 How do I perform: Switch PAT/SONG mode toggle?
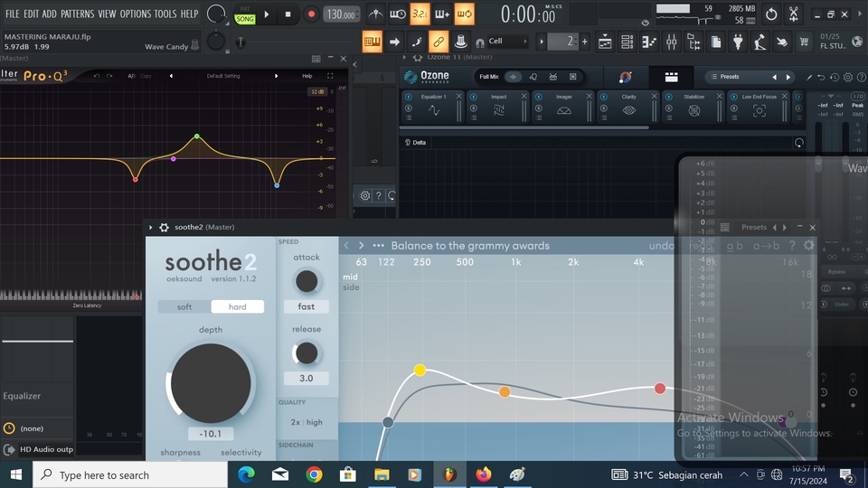[245, 15]
